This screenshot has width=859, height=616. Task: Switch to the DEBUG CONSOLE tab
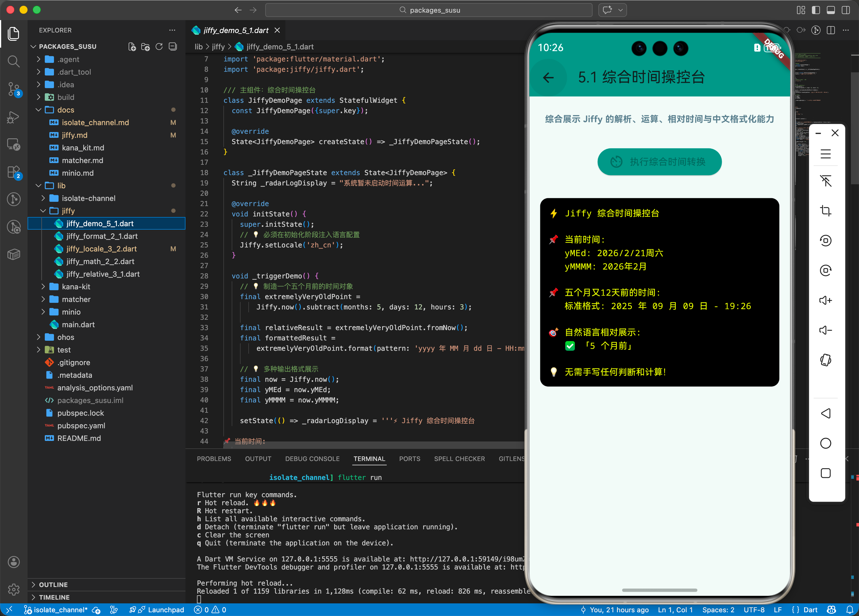pyautogui.click(x=312, y=458)
